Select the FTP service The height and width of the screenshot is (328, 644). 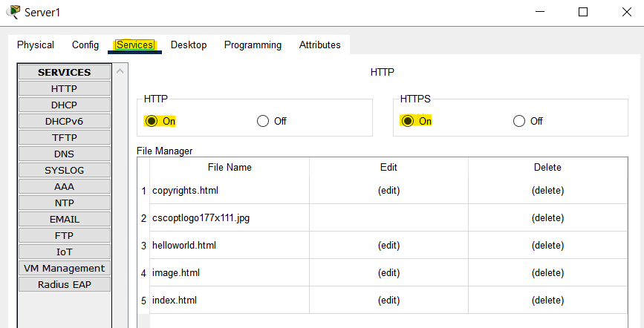pos(65,236)
